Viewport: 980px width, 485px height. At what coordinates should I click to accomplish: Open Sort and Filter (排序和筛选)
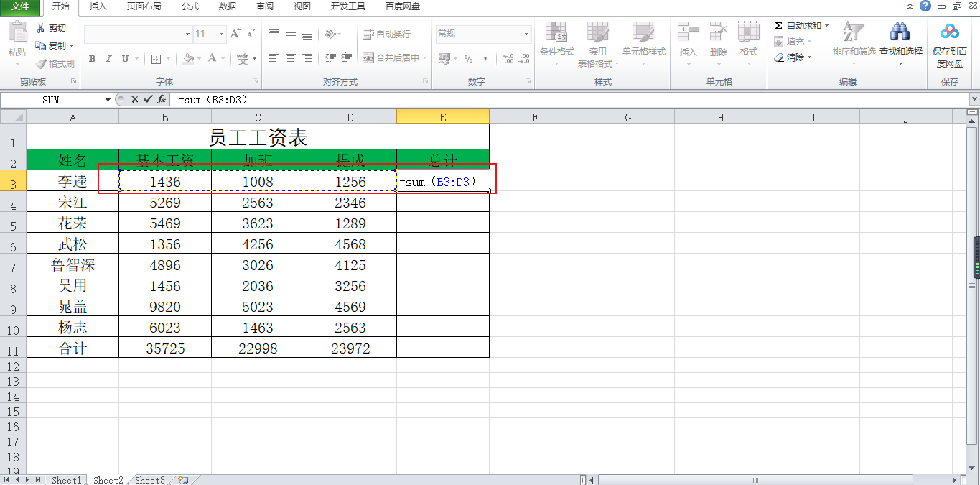(854, 42)
